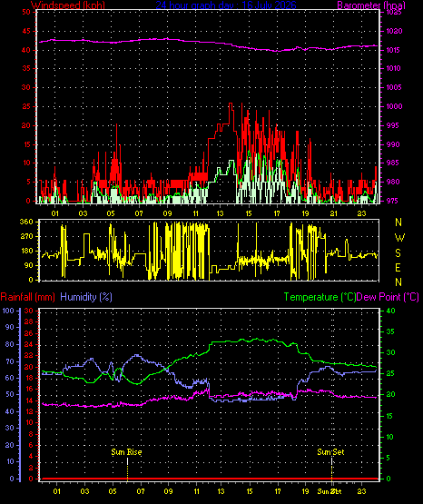
Task: Click the 'Humidity (%)' legend label
Action: coord(86,297)
